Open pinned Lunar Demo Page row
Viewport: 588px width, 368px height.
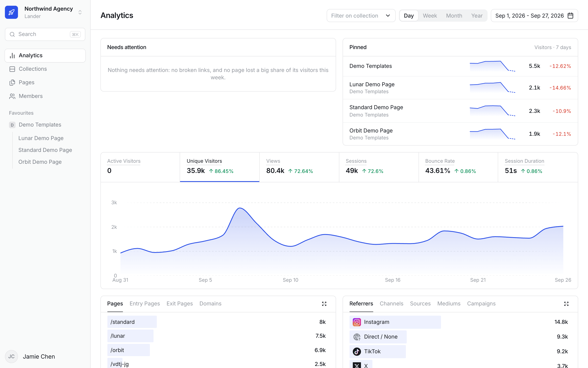[x=460, y=88]
